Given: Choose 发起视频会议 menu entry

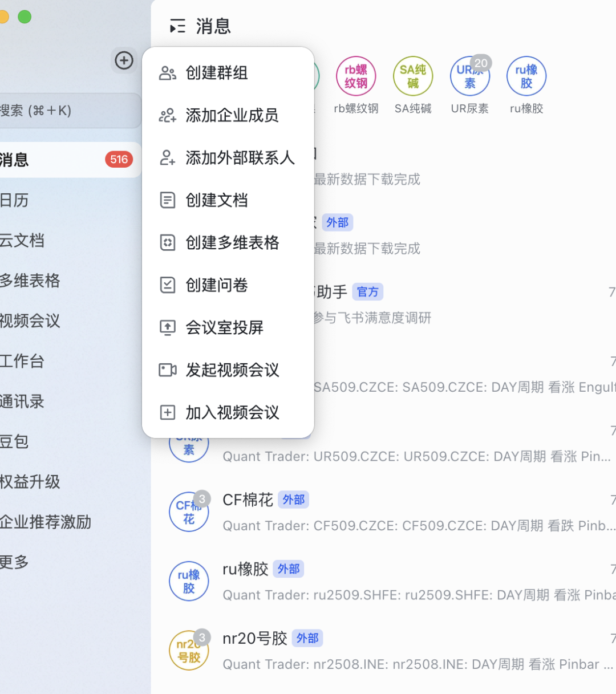Looking at the screenshot, I should click(x=228, y=370).
